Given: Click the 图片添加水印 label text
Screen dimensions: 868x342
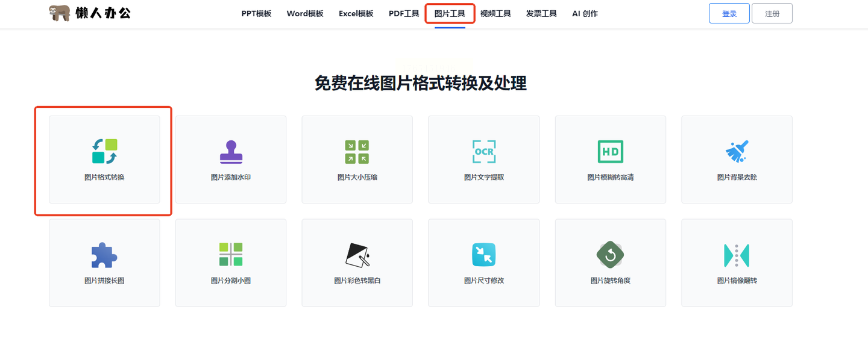Looking at the screenshot, I should pos(231,178).
